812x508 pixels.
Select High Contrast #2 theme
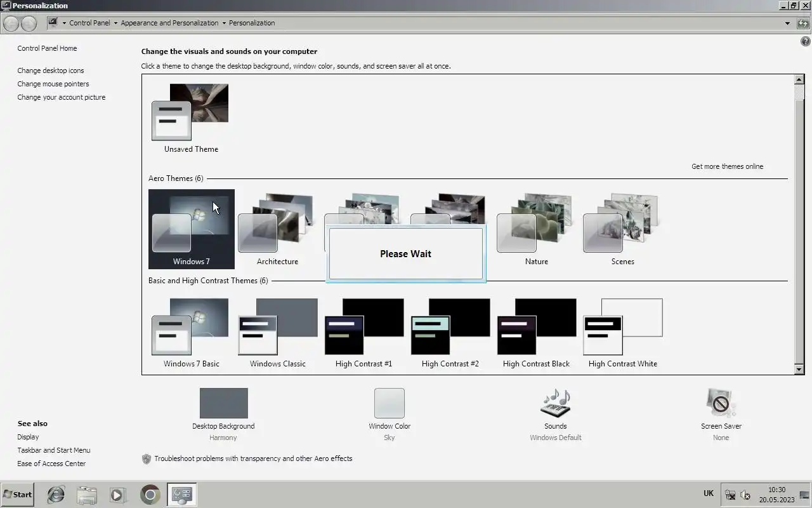[x=450, y=333]
